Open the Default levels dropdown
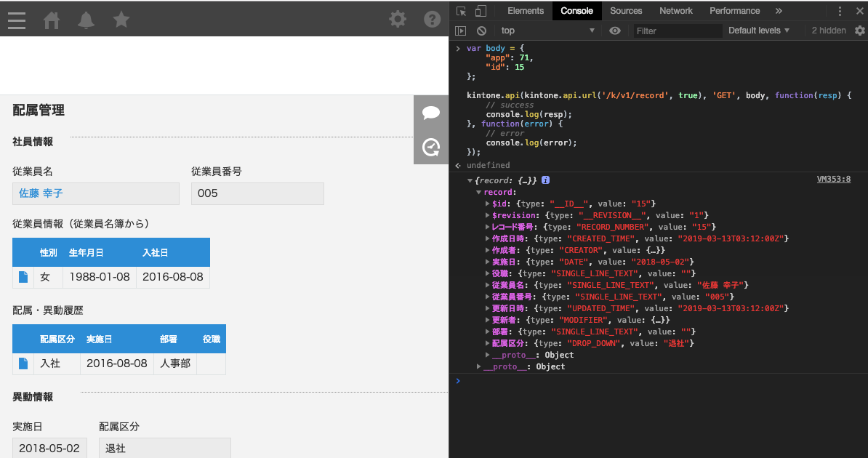868x458 pixels. [x=759, y=31]
